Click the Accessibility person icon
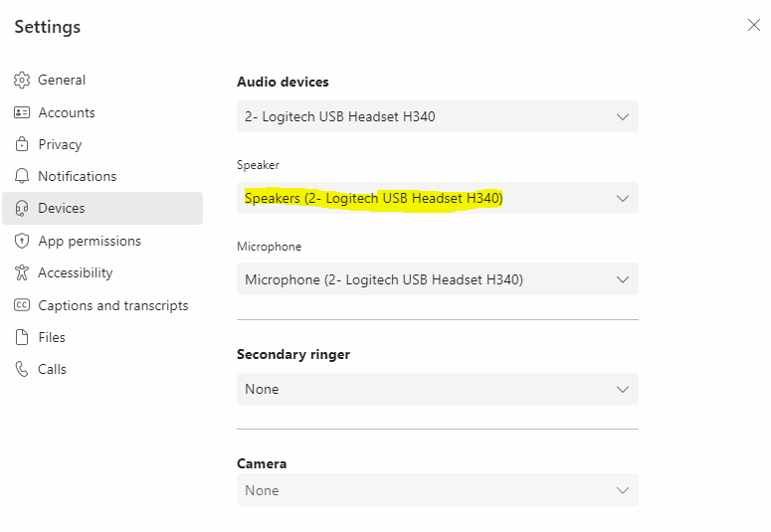This screenshot has width=771, height=532. pyautogui.click(x=22, y=272)
